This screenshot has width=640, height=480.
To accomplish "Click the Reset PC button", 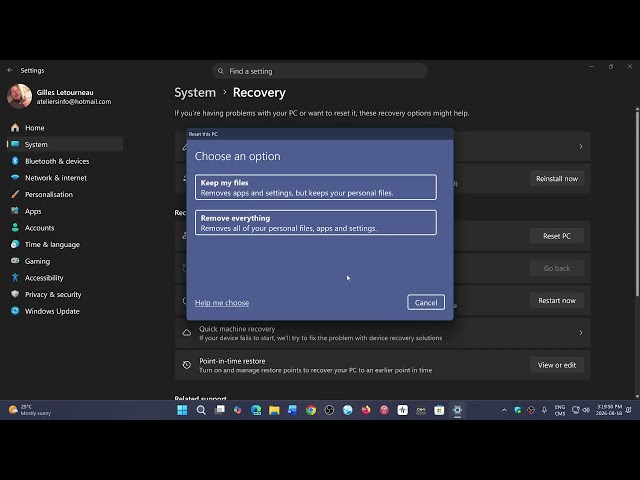I will [x=557, y=236].
